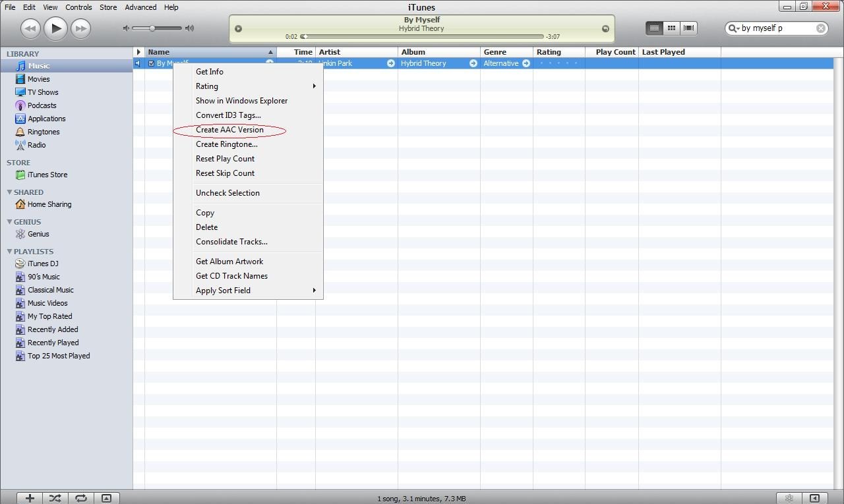Set the By Myself song rating dots
Screen dimensions: 844x504
coord(558,63)
